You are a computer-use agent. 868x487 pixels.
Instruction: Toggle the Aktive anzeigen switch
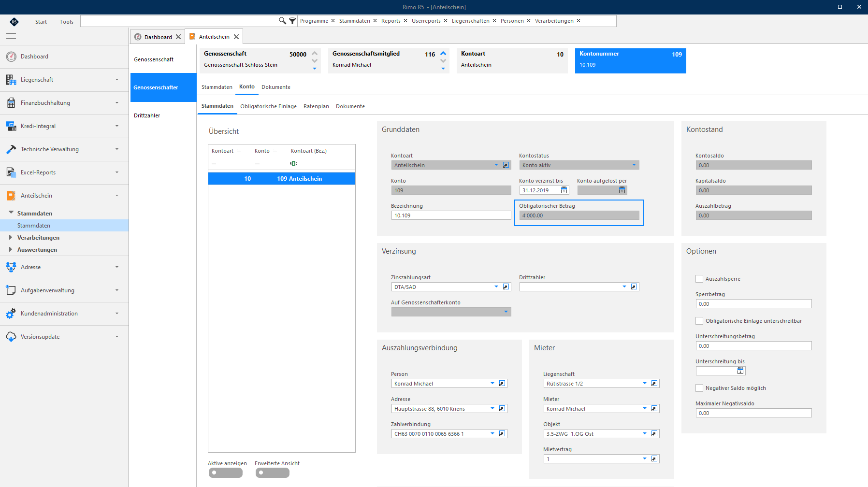[226, 473]
